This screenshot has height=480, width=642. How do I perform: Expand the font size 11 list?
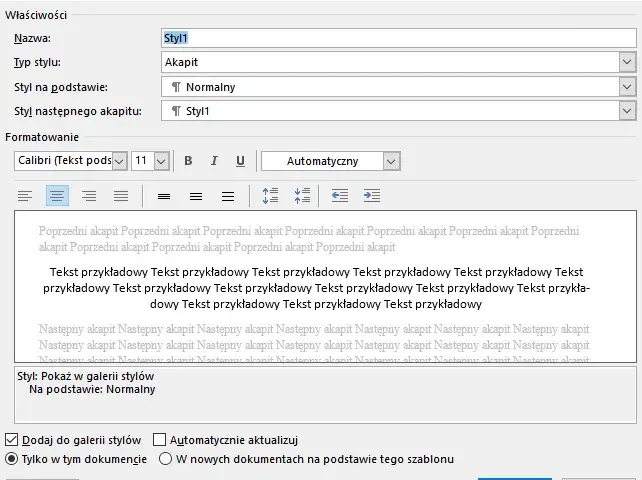pos(161,161)
